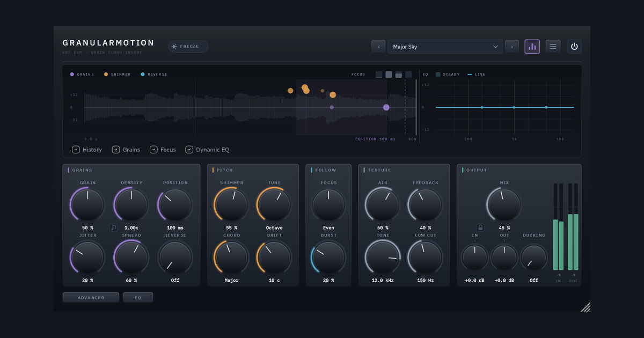Click the Reverse legend entry
644x338 pixels.
click(154, 75)
